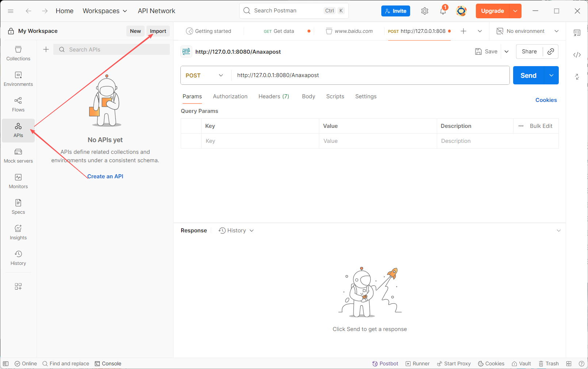The width and height of the screenshot is (588, 369).
Task: Open Mock servers in the sidebar
Action: tap(18, 156)
